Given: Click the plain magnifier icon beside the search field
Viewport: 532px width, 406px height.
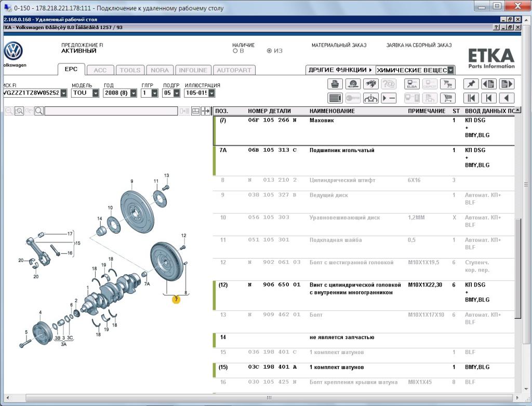Looking at the screenshot, I should pyautogui.click(x=38, y=111).
